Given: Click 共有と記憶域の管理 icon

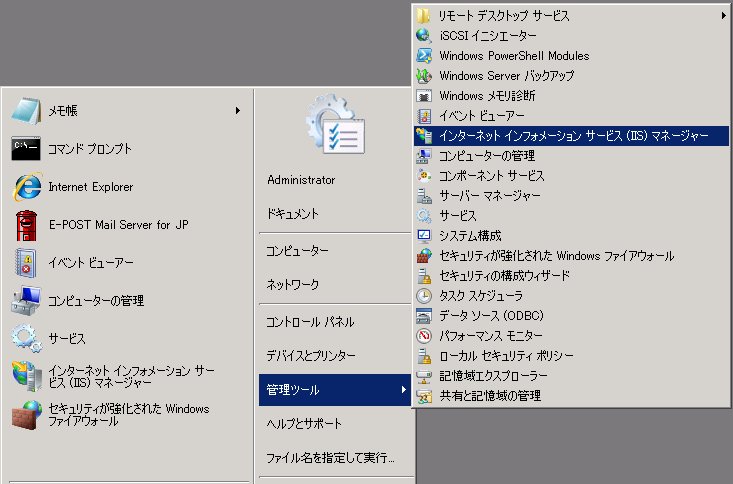Looking at the screenshot, I should (x=424, y=396).
